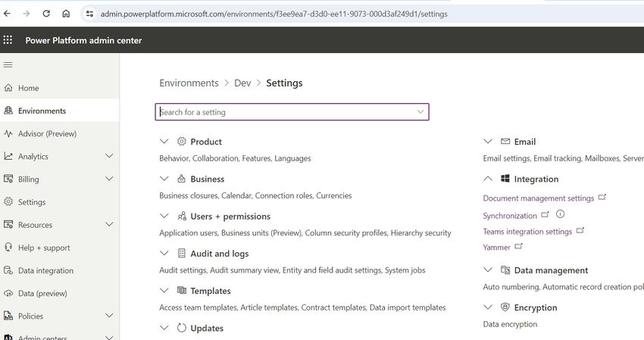
Task: Click the Advisor (Preview) pulse icon
Action: pyautogui.click(x=8, y=133)
